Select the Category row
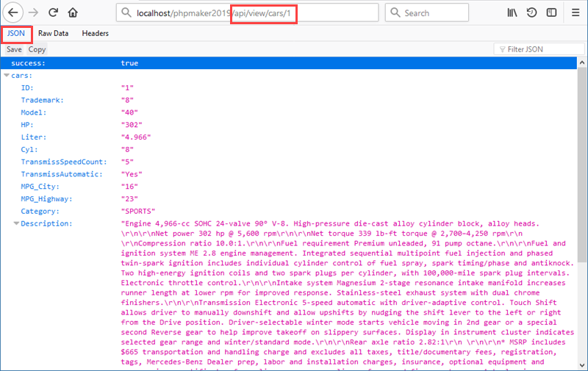The image size is (588, 371). point(288,212)
